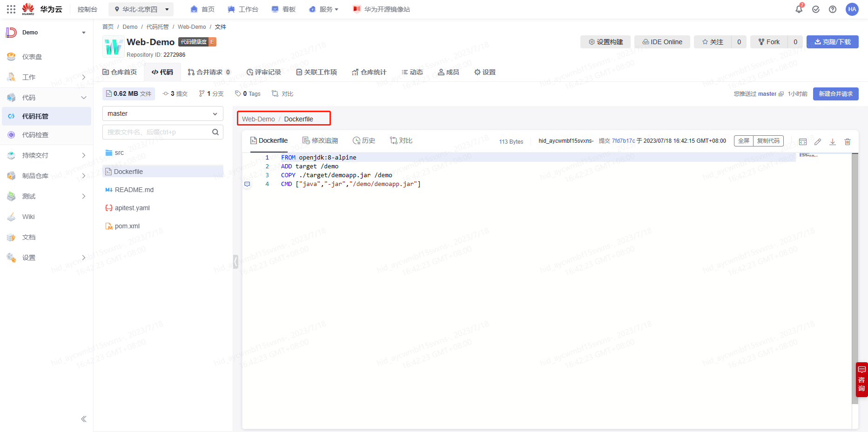The image size is (868, 432).
Task: Expand the Demo project selector
Action: pos(47,33)
